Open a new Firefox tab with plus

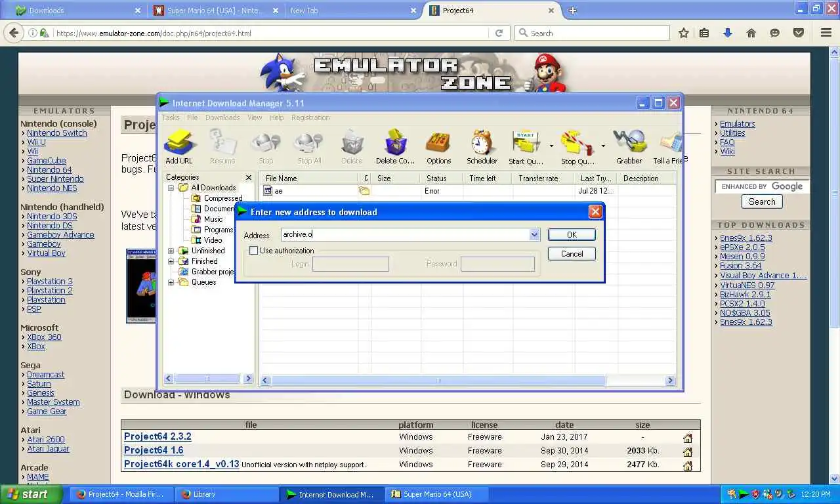coord(572,10)
